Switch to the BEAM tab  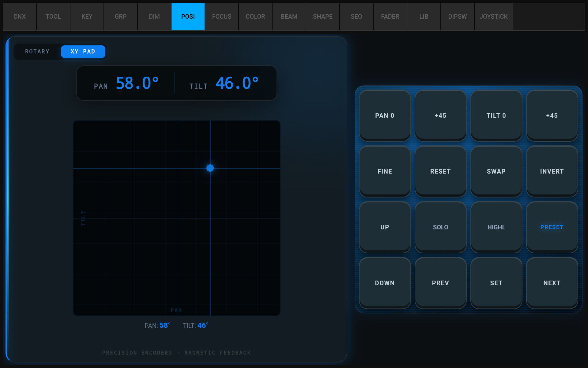pos(289,17)
